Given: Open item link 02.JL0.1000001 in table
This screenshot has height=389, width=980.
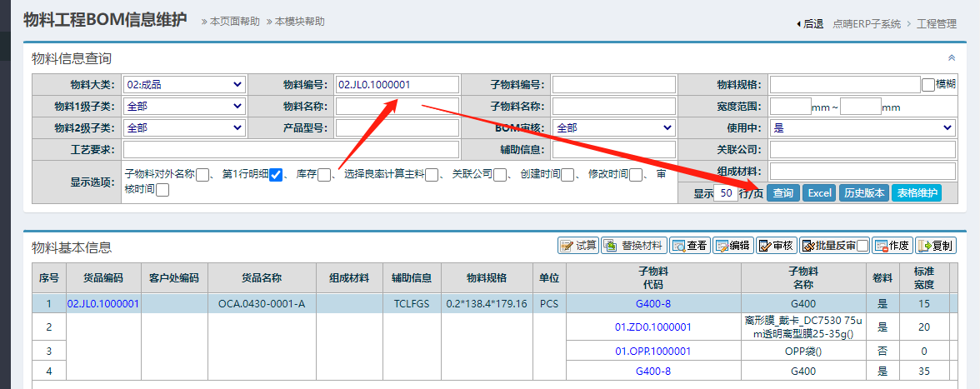Looking at the screenshot, I should 103,303.
